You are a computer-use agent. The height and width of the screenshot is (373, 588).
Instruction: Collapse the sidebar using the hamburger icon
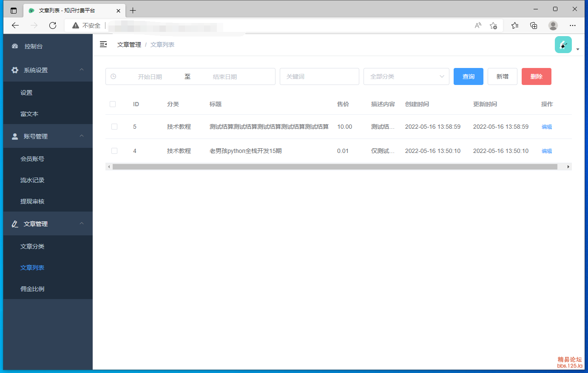point(103,44)
